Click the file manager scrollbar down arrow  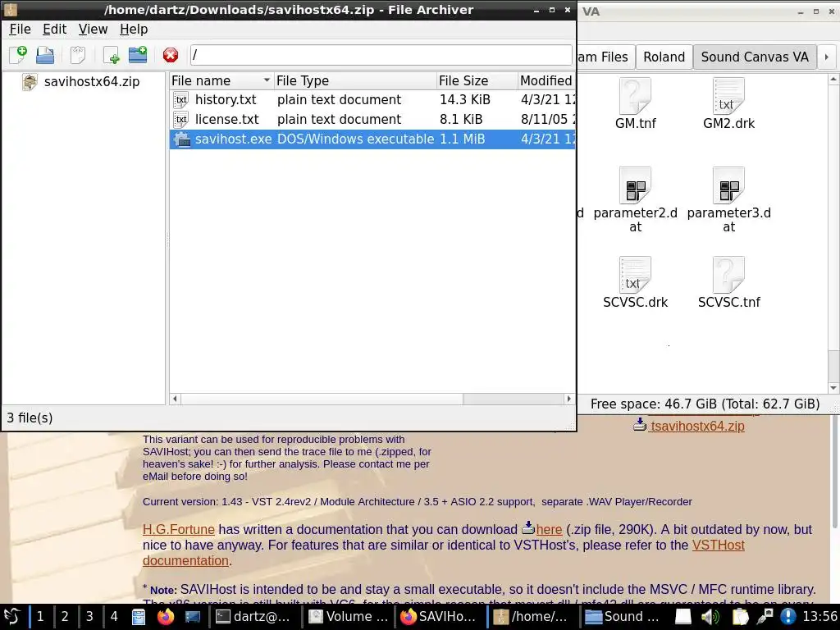point(833,388)
